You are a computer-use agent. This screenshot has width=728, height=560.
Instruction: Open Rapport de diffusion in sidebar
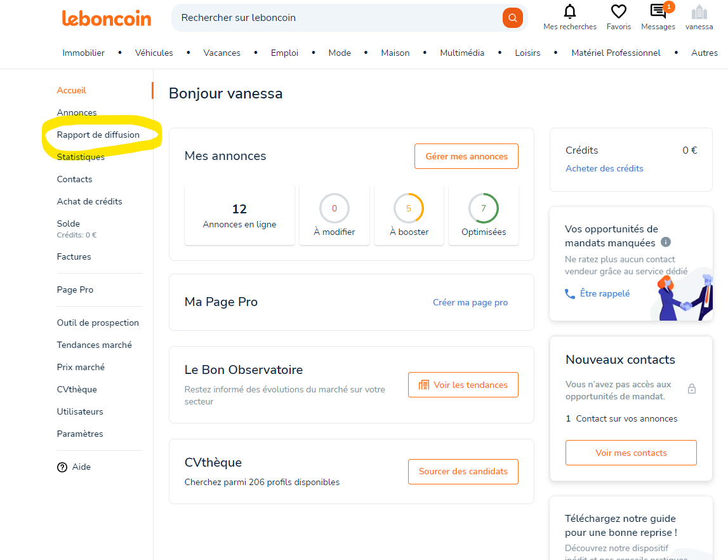click(x=98, y=135)
